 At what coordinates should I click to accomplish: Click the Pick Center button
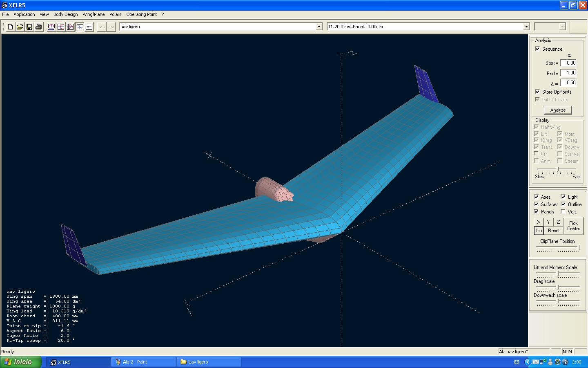573,226
